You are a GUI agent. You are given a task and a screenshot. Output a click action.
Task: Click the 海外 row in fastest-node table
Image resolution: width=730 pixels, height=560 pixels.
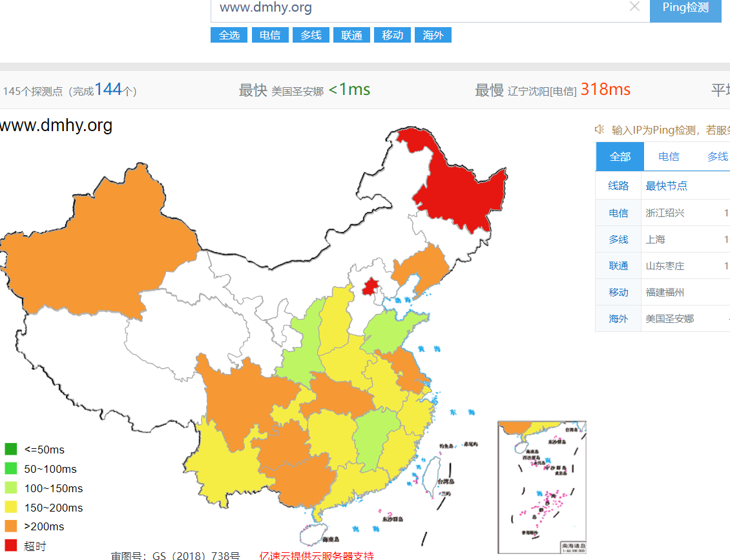point(663,318)
